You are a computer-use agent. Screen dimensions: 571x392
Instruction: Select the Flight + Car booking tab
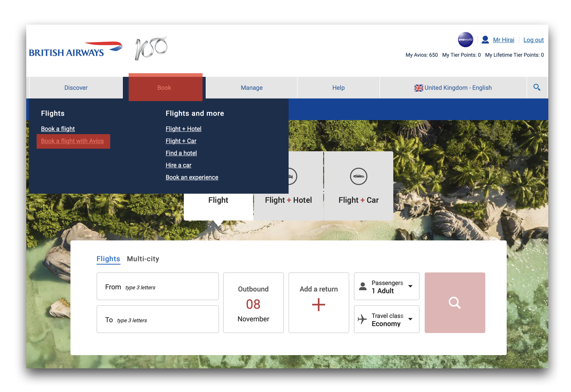click(x=358, y=186)
